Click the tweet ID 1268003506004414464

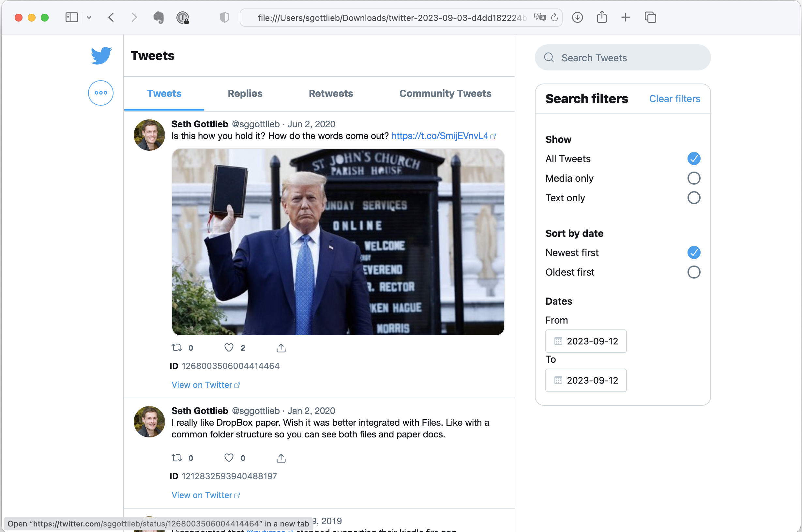tap(230, 366)
